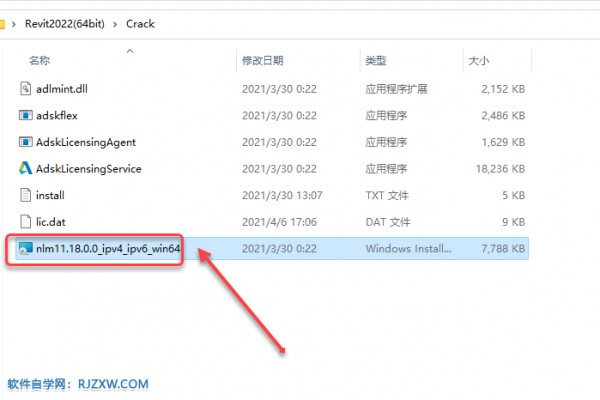
Task: Click the 应用程序 type of AdskLicensingAgent
Action: pos(386,142)
